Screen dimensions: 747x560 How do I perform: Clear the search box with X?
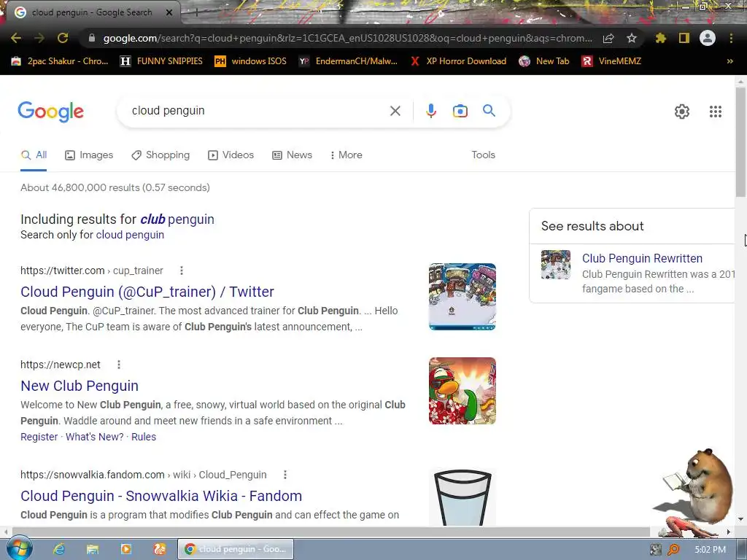pos(395,111)
